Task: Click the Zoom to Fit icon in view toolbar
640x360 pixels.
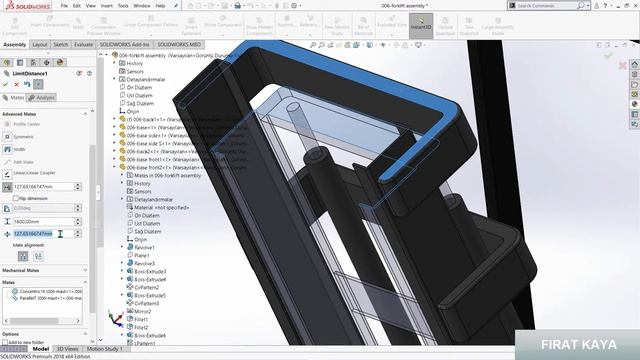Action: pyautogui.click(x=313, y=45)
